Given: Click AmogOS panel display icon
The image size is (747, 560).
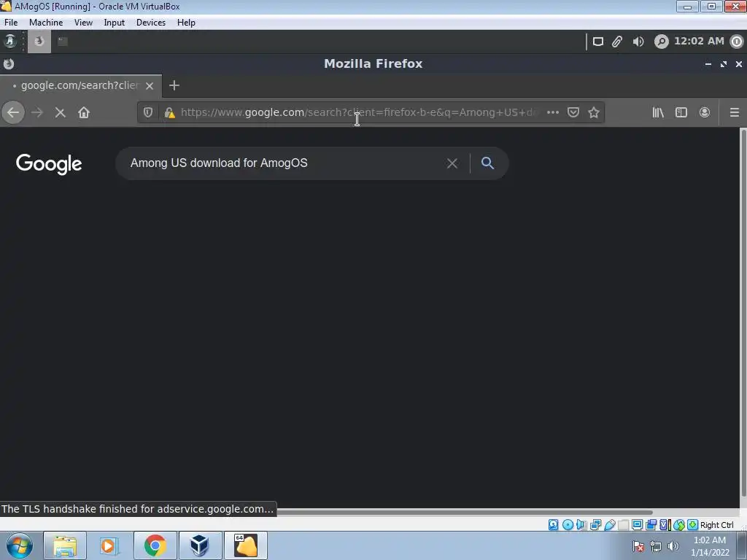Looking at the screenshot, I should click(598, 42).
